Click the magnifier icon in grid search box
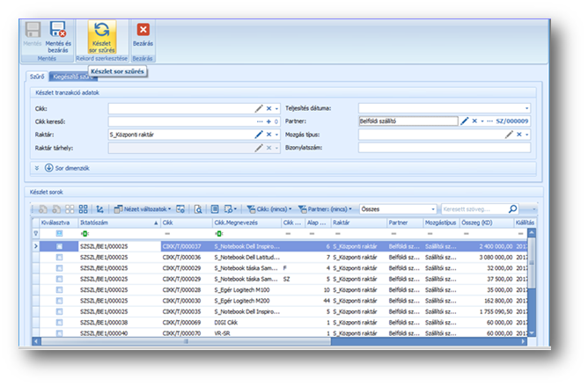588x387 pixels. [514, 209]
